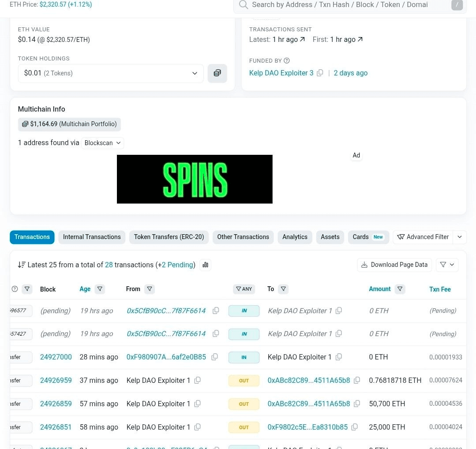Switch to Token Transfers (ERC-20) tab
This screenshot has width=476, height=449.
(x=169, y=237)
